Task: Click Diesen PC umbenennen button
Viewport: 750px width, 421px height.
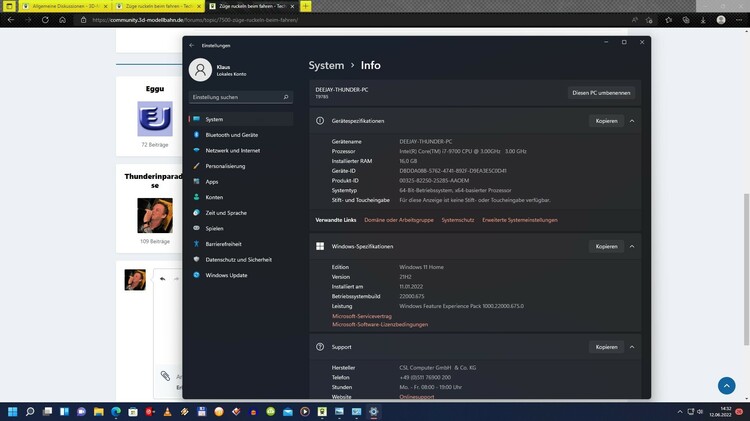Action: point(601,93)
